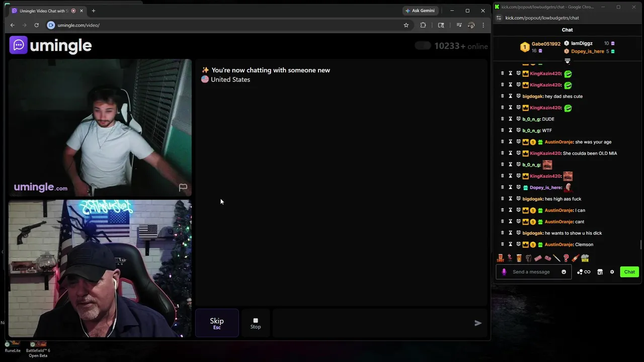Click the report flag on stranger's video
Screen dimensions: 644x362
click(x=183, y=188)
